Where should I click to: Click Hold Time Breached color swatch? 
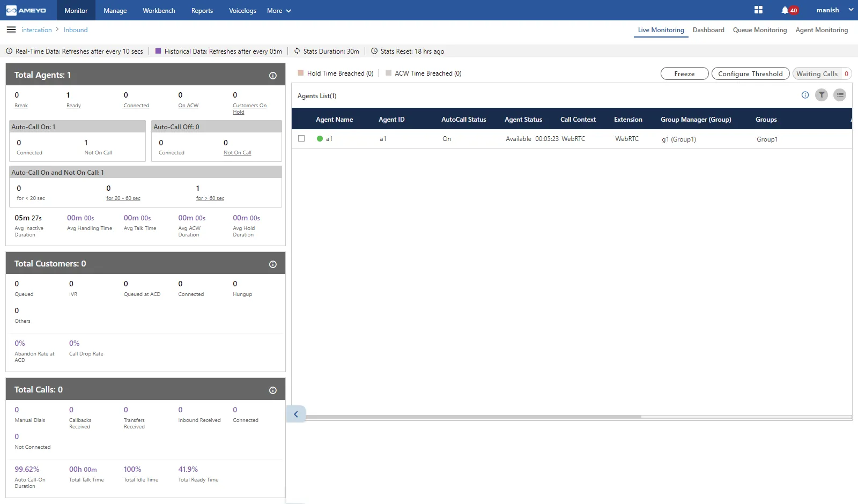(x=301, y=73)
